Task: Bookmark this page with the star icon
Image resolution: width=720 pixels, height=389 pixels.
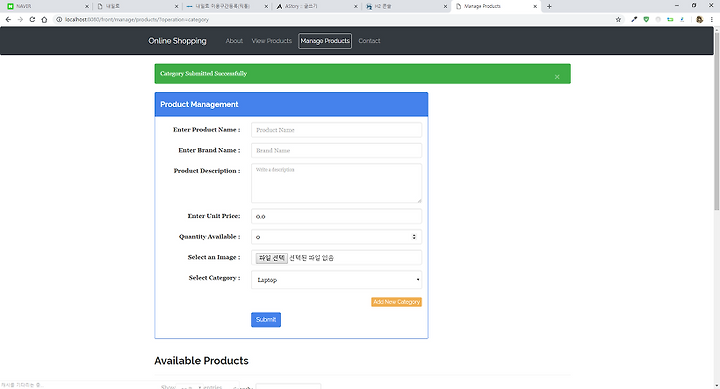Action: tap(618, 19)
